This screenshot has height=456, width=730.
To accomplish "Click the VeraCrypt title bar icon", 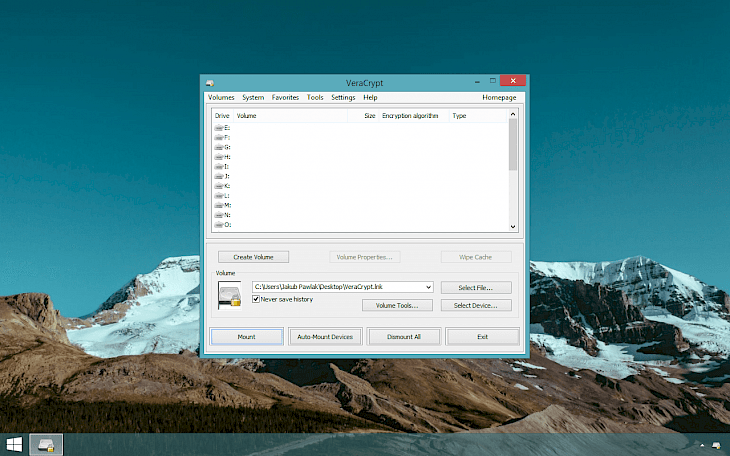I will [210, 83].
